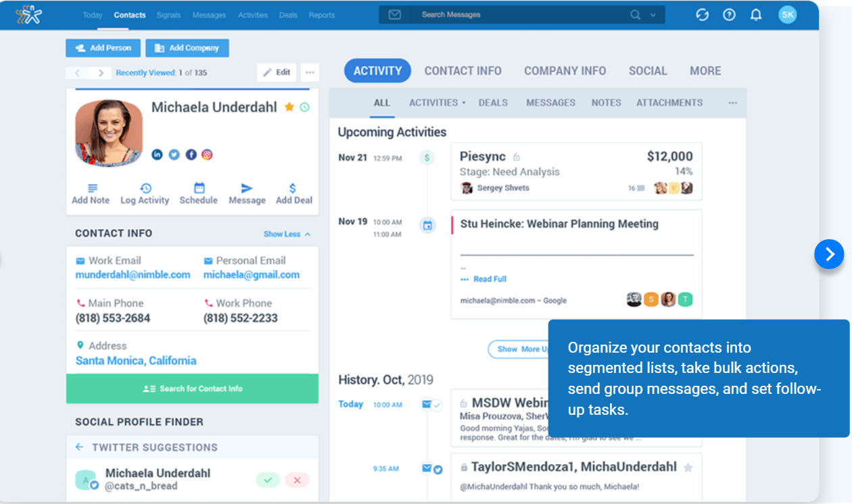This screenshot has height=504, width=852.
Task: Click the Message paper plane icon
Action: pyautogui.click(x=247, y=188)
